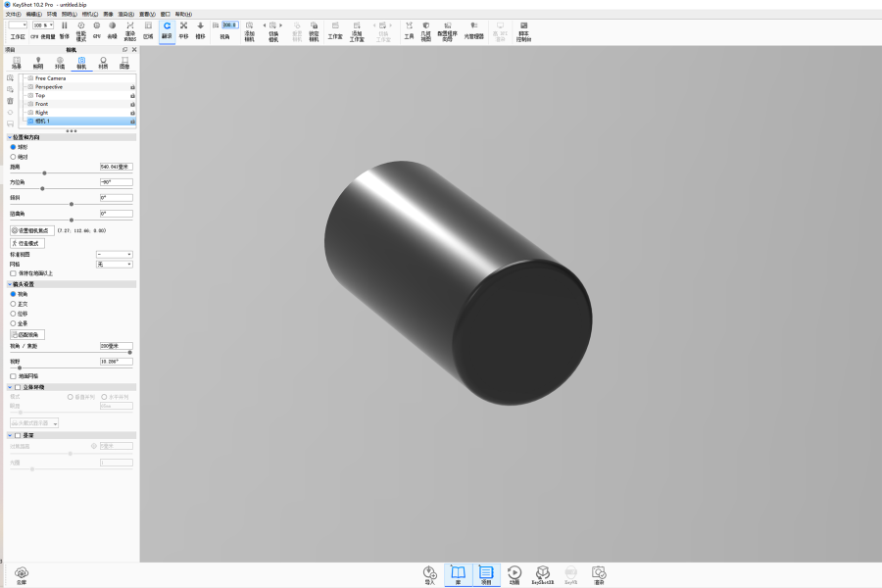Open KeyShotXR from the bottom toolbar
Viewport: 882px width, 588px height.
coord(542,574)
